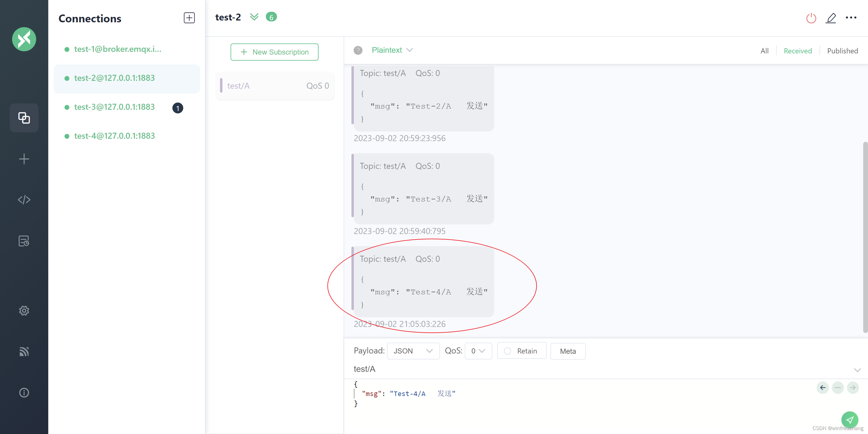This screenshot has height=434, width=868.
Task: Click the plus icon for new connection in sidebar
Action: pos(24,159)
